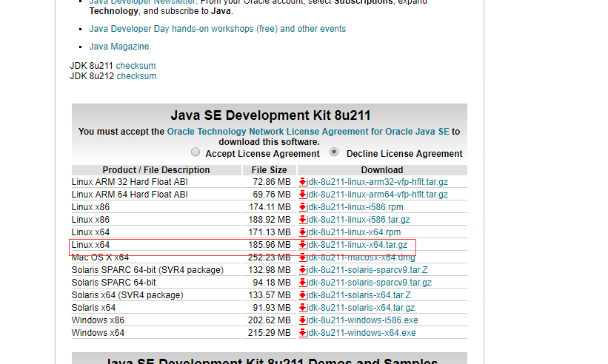The width and height of the screenshot is (608, 364).
Task: Download jdk-8u211-macosx-x64.dmg file link
Action: point(361,257)
